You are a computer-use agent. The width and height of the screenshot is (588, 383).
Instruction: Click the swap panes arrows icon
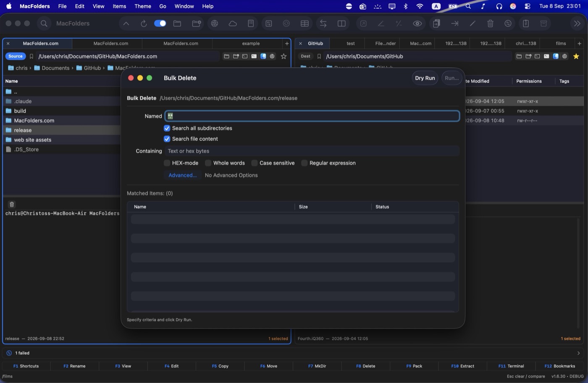pyautogui.click(x=323, y=24)
